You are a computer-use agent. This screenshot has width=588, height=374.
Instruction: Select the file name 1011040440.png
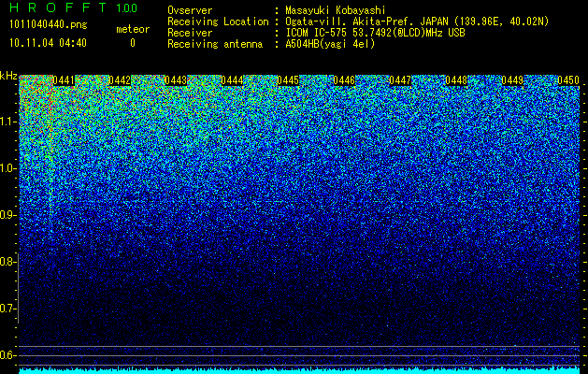[x=49, y=25]
